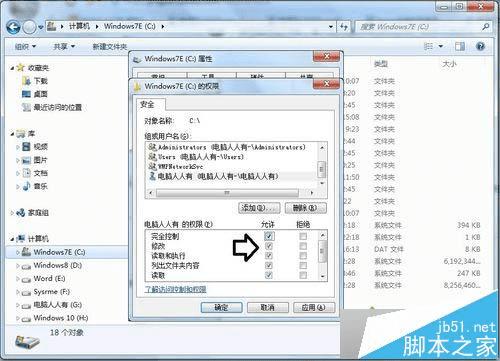Click Windows7E (C:) in the address breadcrumb

click(130, 26)
